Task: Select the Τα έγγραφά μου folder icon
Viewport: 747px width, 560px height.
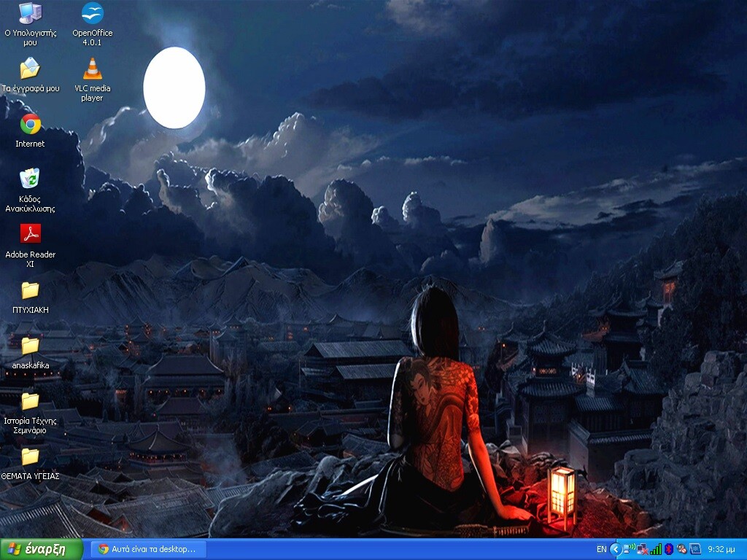Action: pos(30,75)
